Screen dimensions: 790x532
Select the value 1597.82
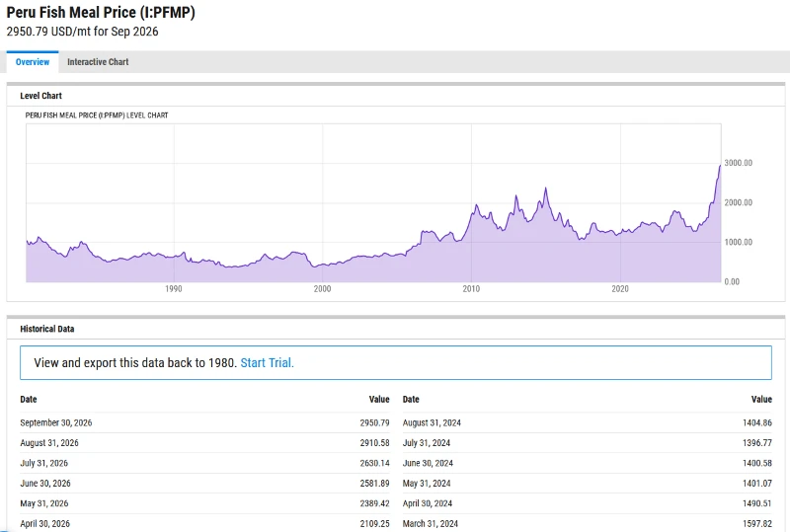pyautogui.click(x=757, y=523)
